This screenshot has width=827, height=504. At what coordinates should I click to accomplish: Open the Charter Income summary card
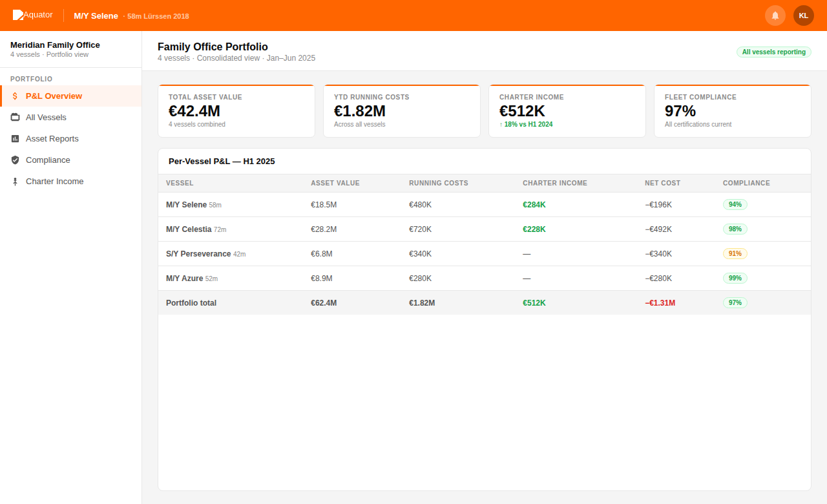coord(567,111)
